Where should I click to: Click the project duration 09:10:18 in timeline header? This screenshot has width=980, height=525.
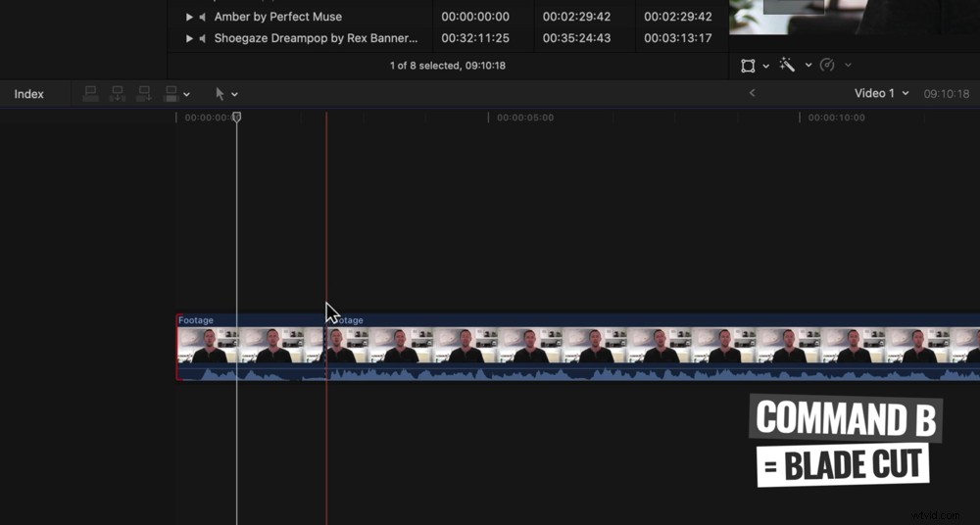[947, 94]
